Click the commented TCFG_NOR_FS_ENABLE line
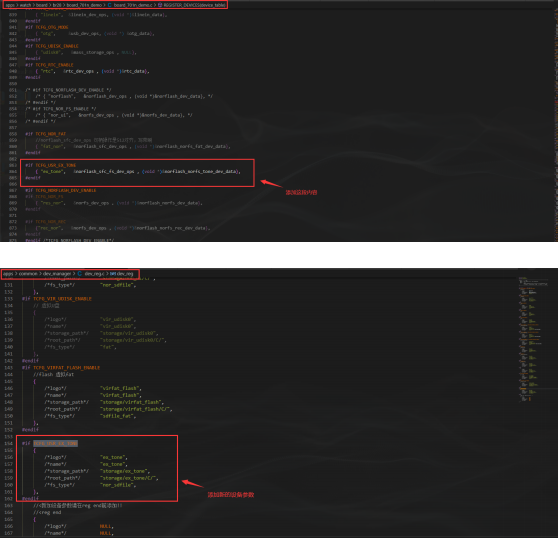This screenshot has width=558, height=538. (60, 109)
